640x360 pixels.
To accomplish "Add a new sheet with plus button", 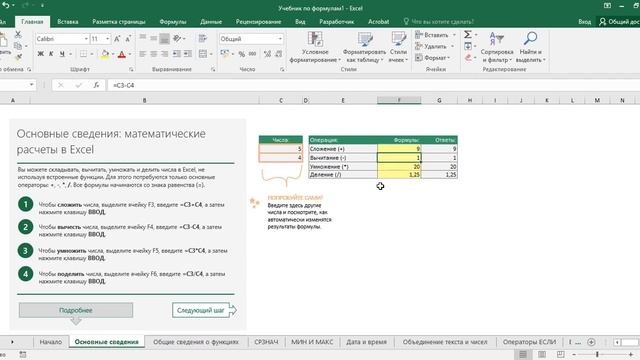I will point(591,342).
